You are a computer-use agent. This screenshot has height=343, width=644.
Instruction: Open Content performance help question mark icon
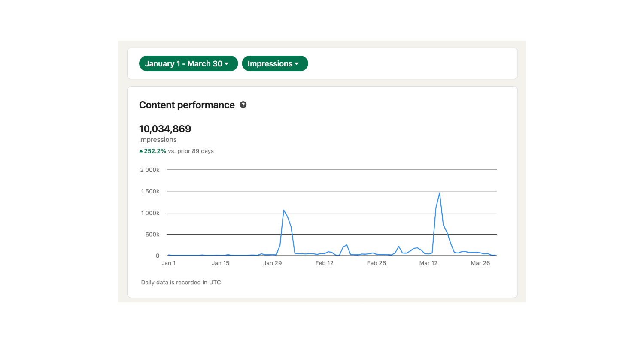pos(243,105)
